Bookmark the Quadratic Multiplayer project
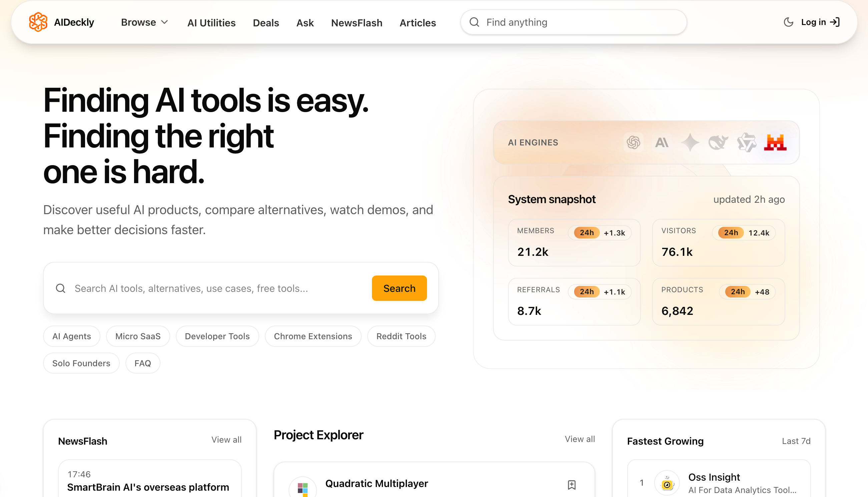This screenshot has height=497, width=868. click(x=571, y=485)
